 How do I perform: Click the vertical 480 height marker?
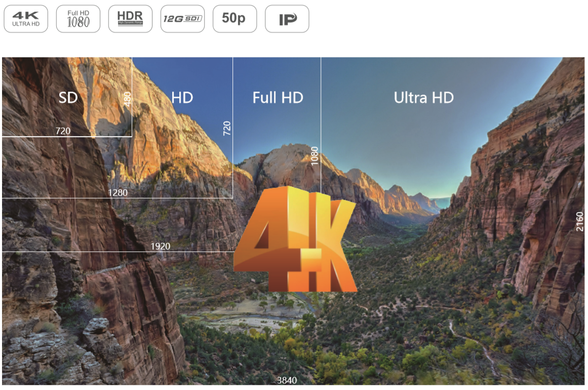point(128,99)
